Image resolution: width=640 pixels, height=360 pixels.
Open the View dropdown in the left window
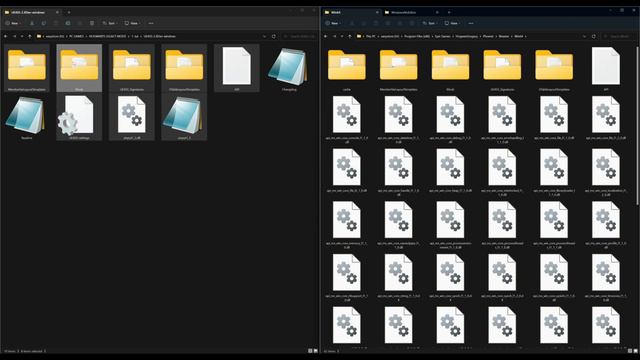pos(133,23)
